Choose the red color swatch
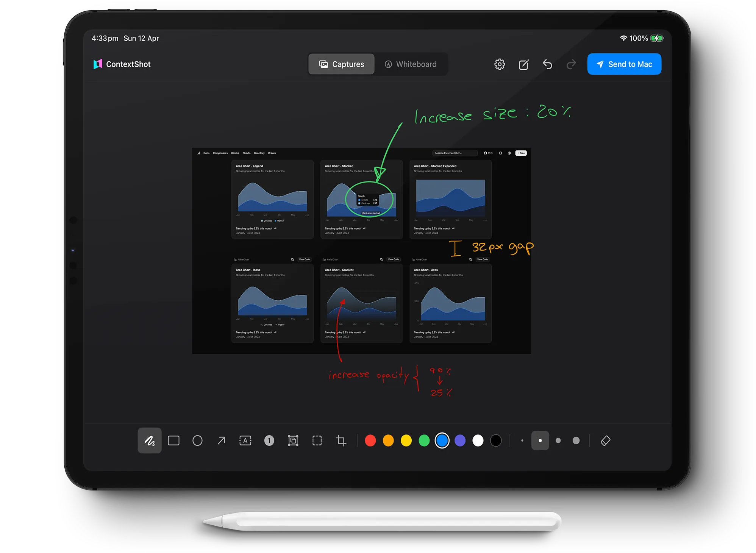The image size is (756, 553). (x=370, y=441)
